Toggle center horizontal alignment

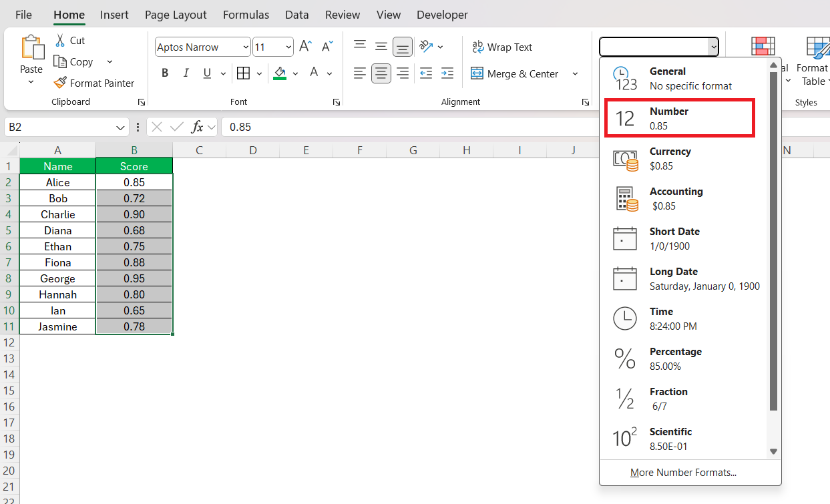381,73
